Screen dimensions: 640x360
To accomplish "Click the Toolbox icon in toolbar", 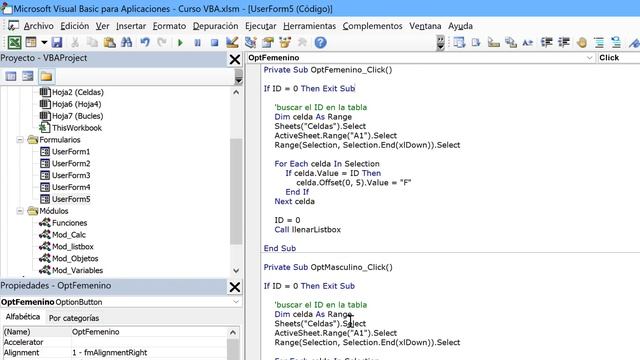I will point(302,42).
